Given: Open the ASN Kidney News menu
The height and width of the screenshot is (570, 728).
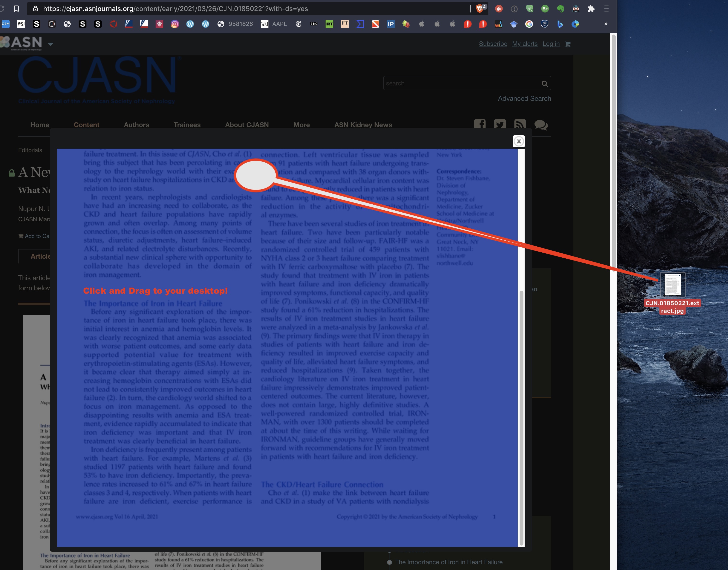Looking at the screenshot, I should [363, 125].
